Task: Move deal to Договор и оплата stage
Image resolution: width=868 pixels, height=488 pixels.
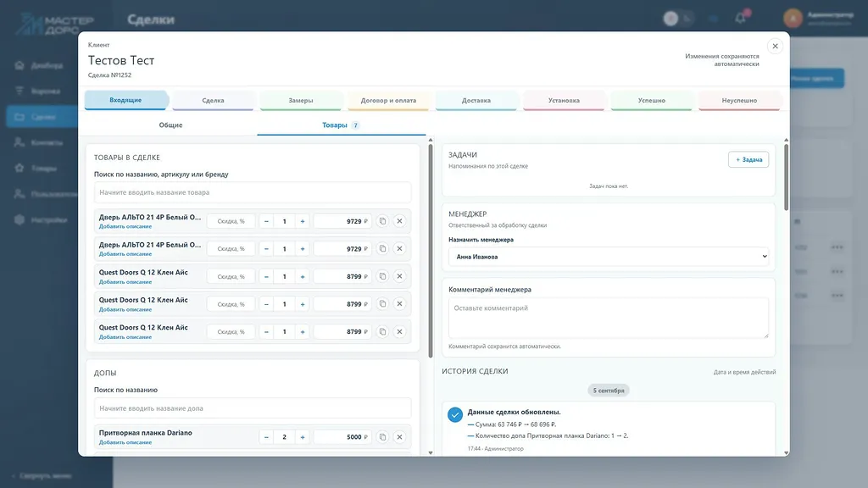Action: click(x=388, y=101)
